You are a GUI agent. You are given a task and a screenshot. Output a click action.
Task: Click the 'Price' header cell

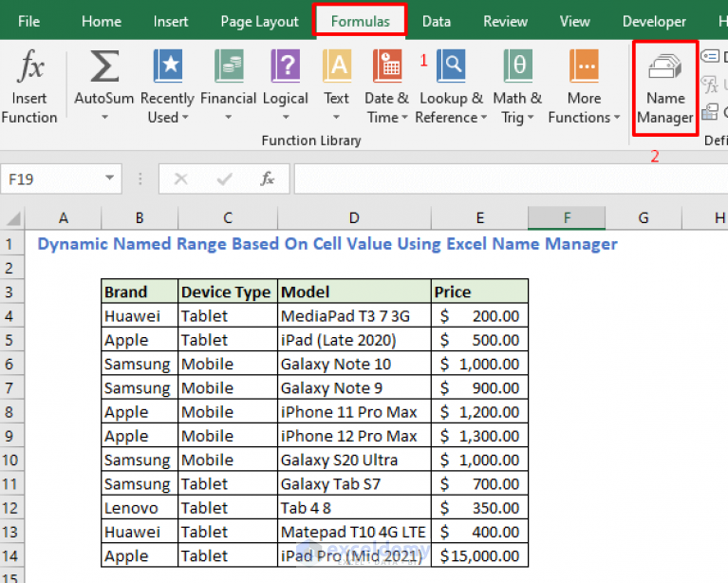[480, 291]
